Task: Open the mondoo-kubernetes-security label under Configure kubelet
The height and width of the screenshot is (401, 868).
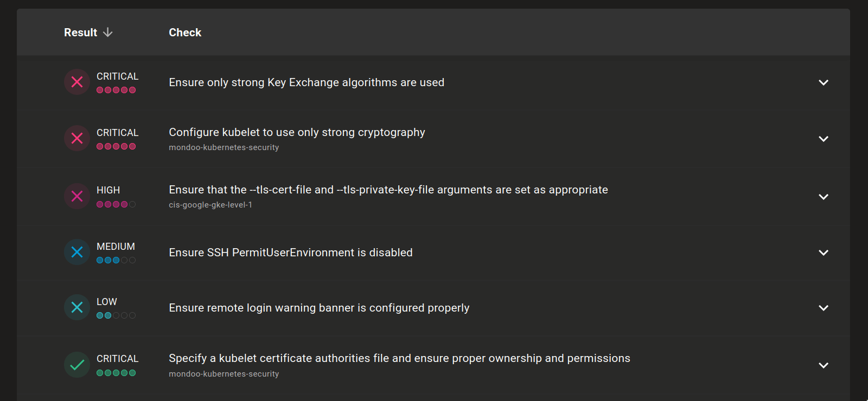Action: pos(224,147)
